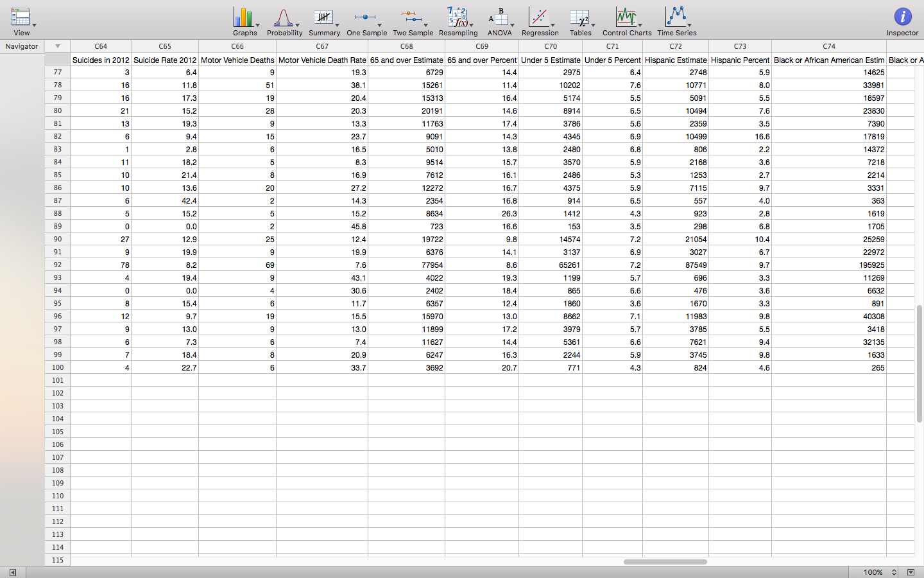The width and height of the screenshot is (924, 578).
Task: Select column header C71
Action: click(x=613, y=46)
